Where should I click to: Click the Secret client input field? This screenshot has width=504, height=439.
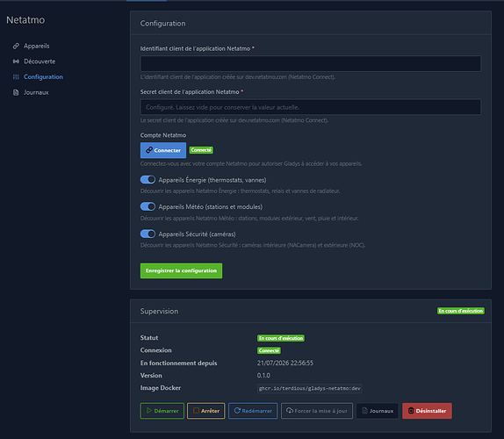click(311, 107)
